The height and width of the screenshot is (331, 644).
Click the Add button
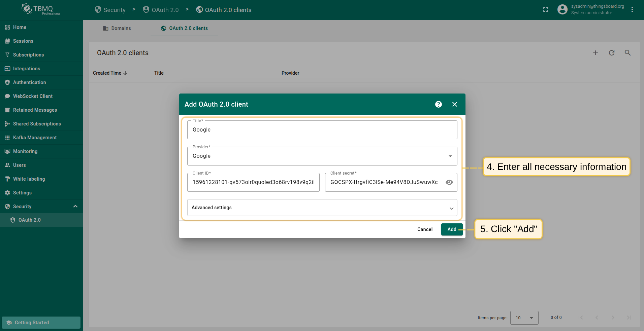(452, 229)
